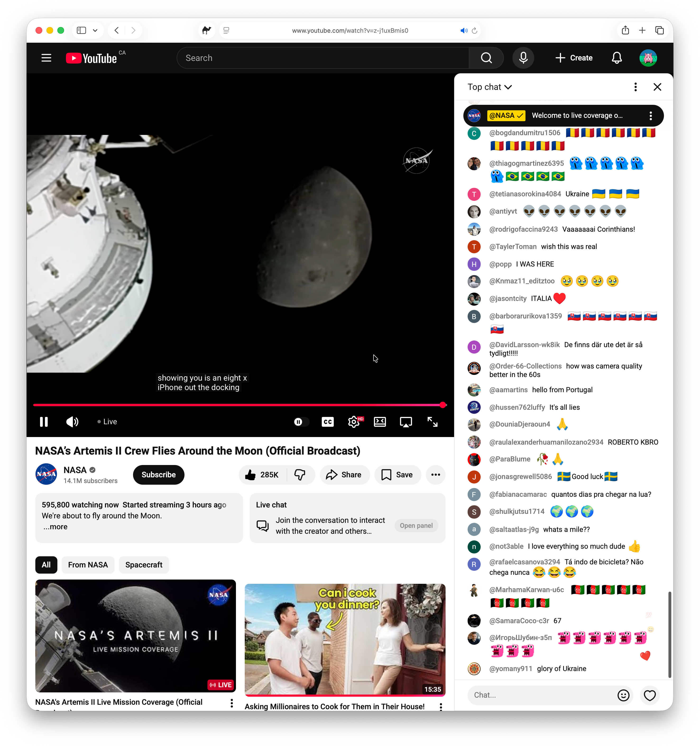This screenshot has width=700, height=746.
Task: Expand description with ...more
Action: pos(55,527)
